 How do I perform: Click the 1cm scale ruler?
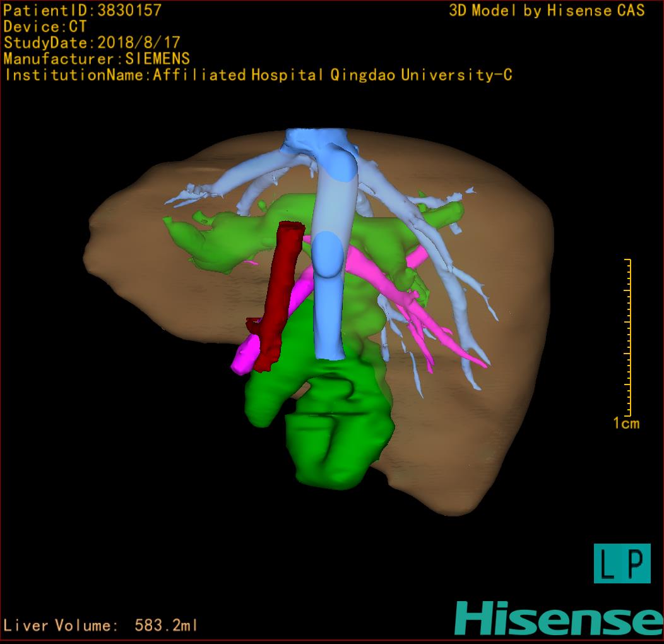tap(628, 338)
